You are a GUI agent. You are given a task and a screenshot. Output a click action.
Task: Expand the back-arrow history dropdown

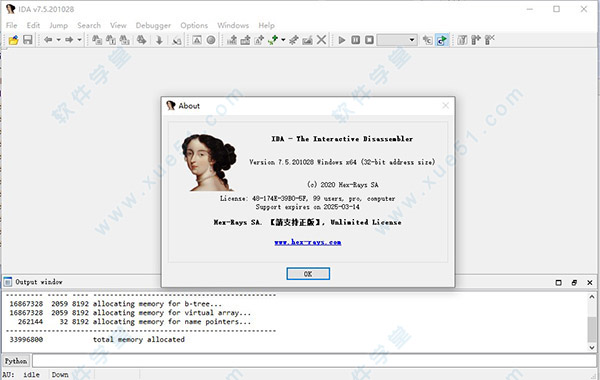point(59,40)
